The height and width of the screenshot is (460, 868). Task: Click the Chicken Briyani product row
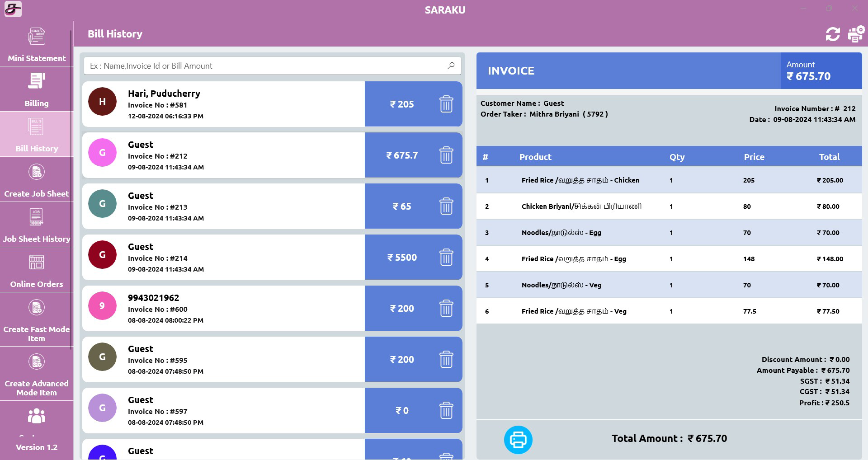669,207
